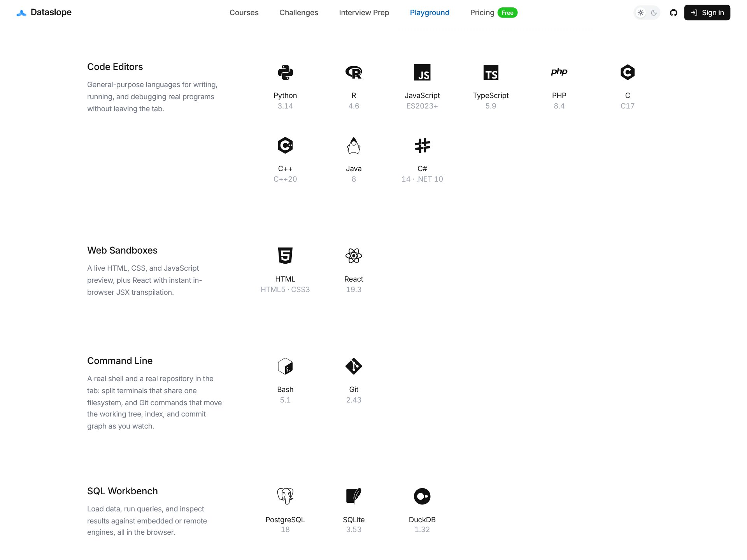This screenshot has height=560, width=747.
Task: Click the 'C++20' version label
Action: [285, 179]
